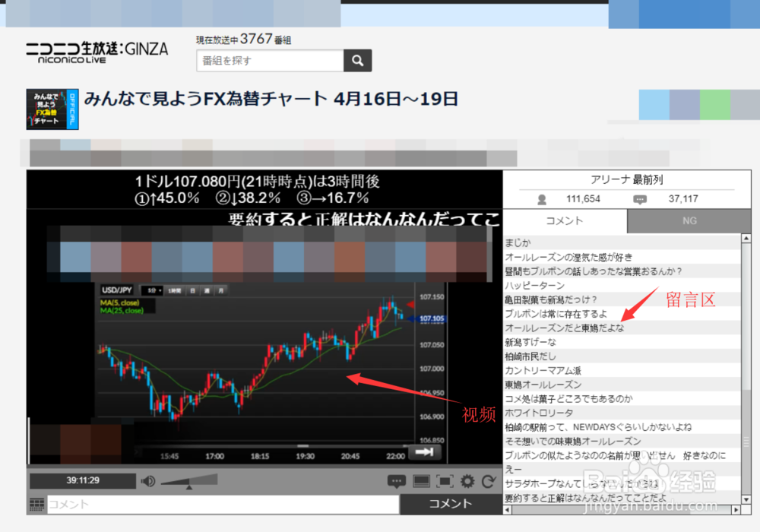Image resolution: width=760 pixels, height=532 pixels.
Task: Open the 5分 timeframe dropdown
Action: (152, 290)
